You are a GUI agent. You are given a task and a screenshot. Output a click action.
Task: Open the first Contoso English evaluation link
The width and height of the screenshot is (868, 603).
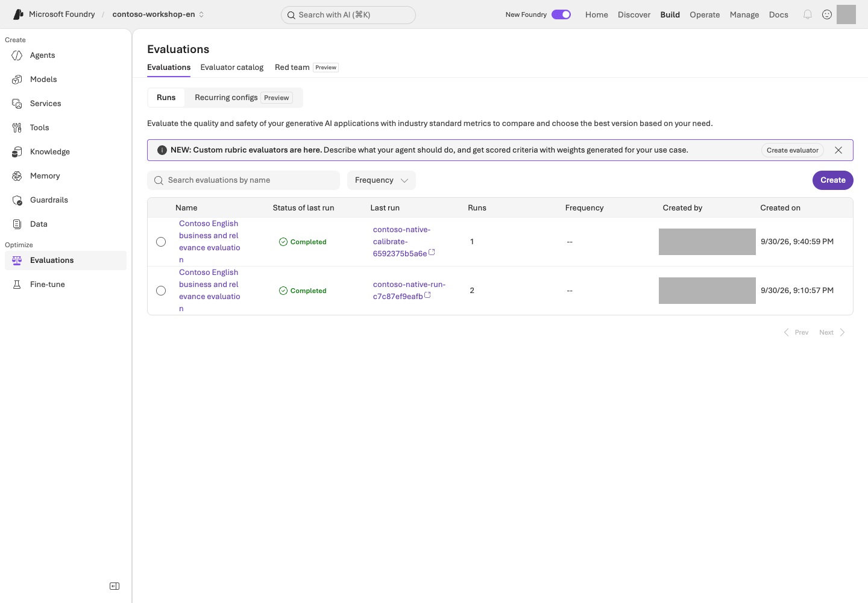click(209, 242)
